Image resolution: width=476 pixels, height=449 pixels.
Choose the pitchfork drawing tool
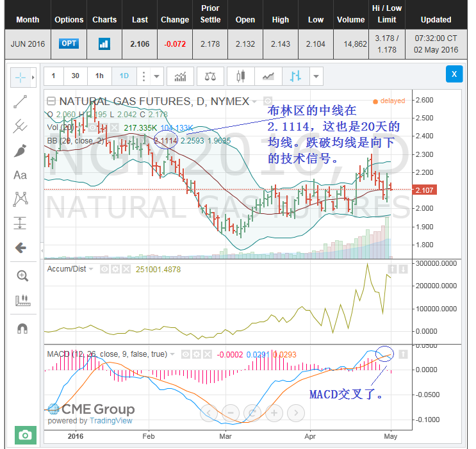[21, 126]
